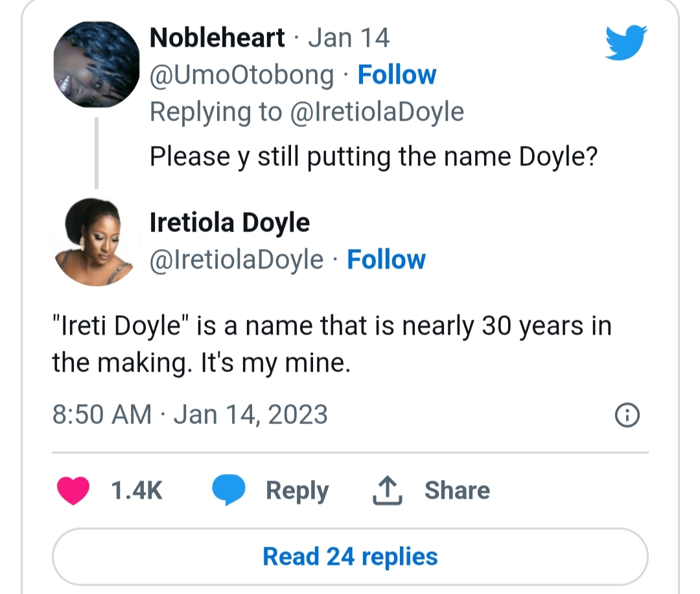Image resolution: width=700 pixels, height=594 pixels.
Task: Open the Read 24 replies button
Action: [x=350, y=556]
